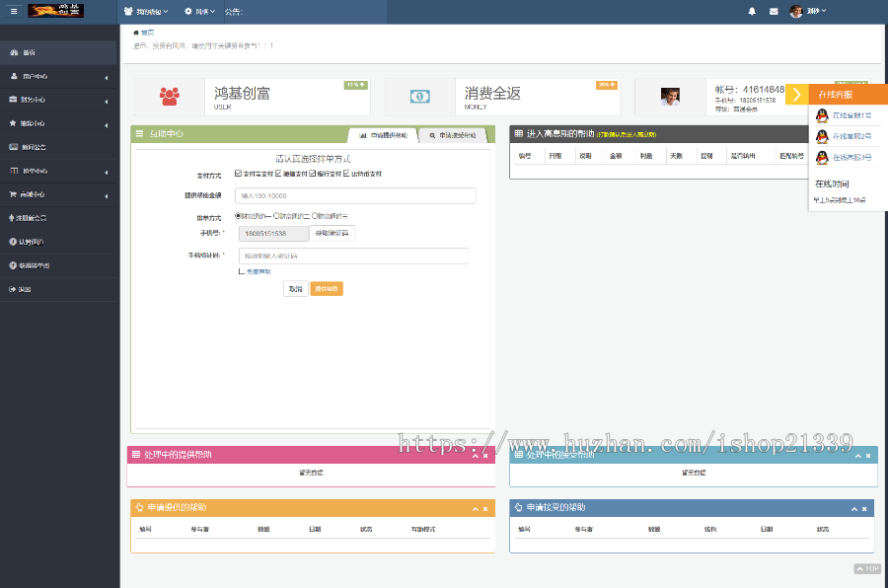This screenshot has width=888, height=588.
Task: Close the orange 申请提供的帮助 panel
Action: [485, 509]
